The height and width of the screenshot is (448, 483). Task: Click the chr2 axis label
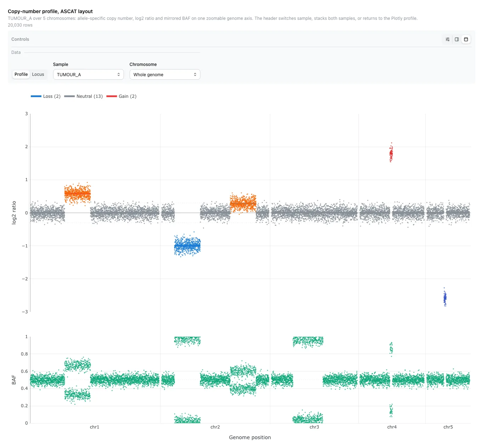215,427
